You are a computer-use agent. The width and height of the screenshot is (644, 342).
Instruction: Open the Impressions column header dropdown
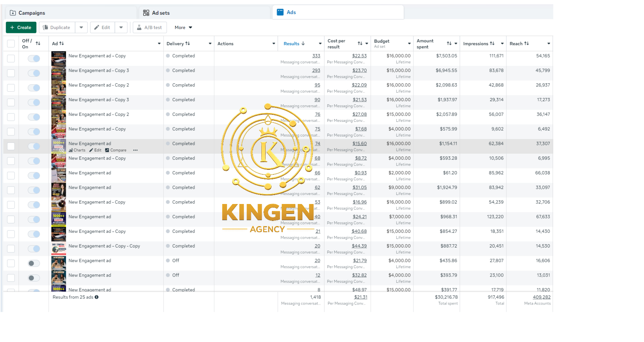click(x=502, y=44)
